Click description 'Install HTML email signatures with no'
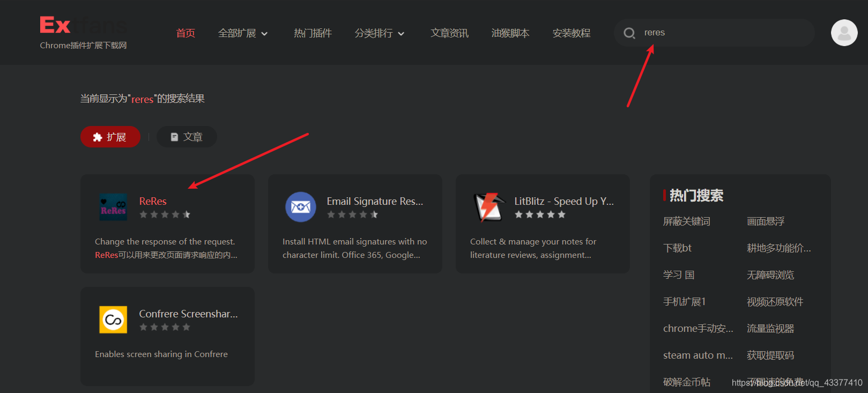 pos(355,241)
